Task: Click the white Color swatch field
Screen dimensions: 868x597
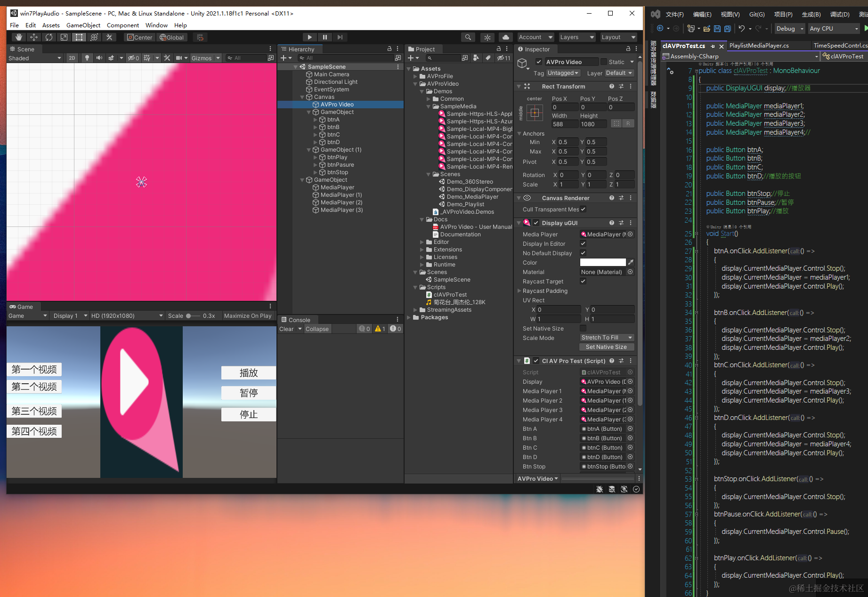Action: tap(603, 262)
